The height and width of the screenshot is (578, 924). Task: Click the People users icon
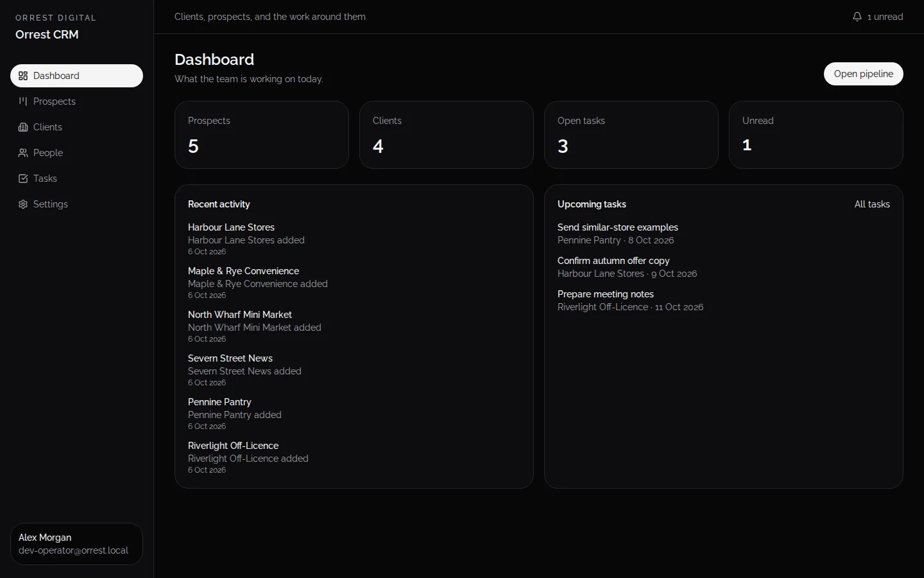point(23,153)
